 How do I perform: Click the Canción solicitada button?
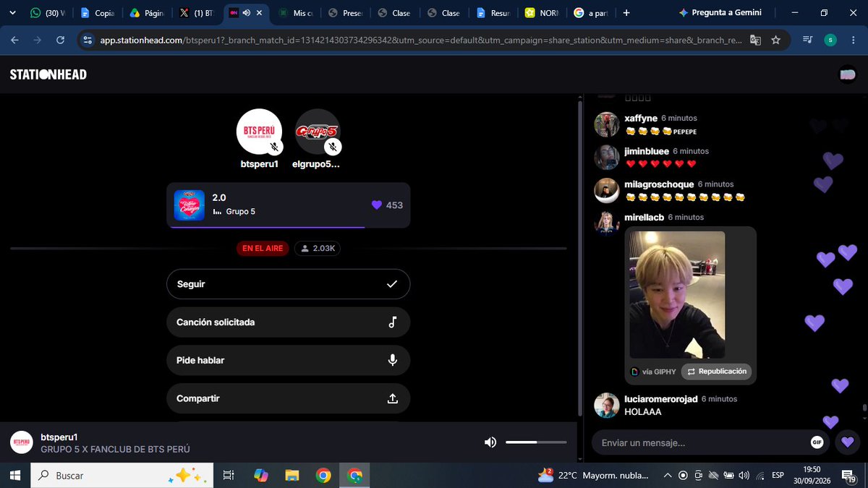point(288,322)
